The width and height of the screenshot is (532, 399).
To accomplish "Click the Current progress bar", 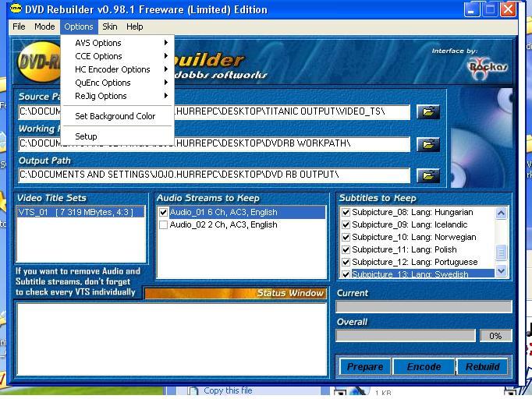I will tap(424, 306).
